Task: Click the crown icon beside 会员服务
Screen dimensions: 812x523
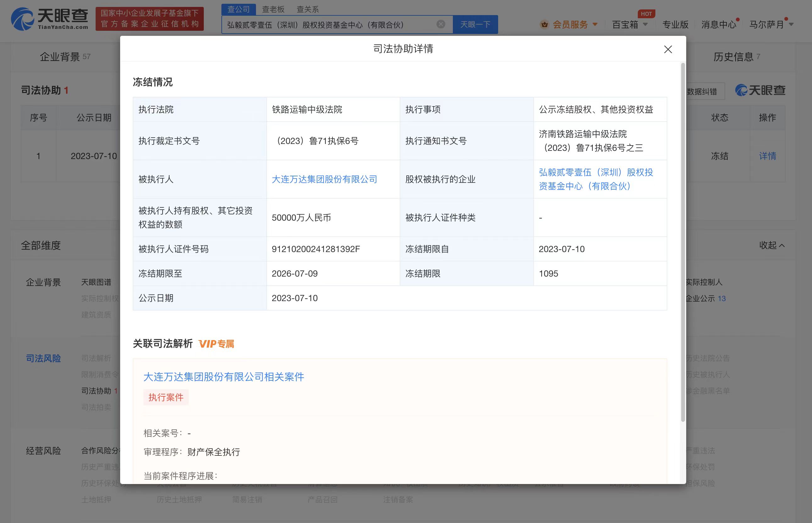Action: pyautogui.click(x=545, y=25)
